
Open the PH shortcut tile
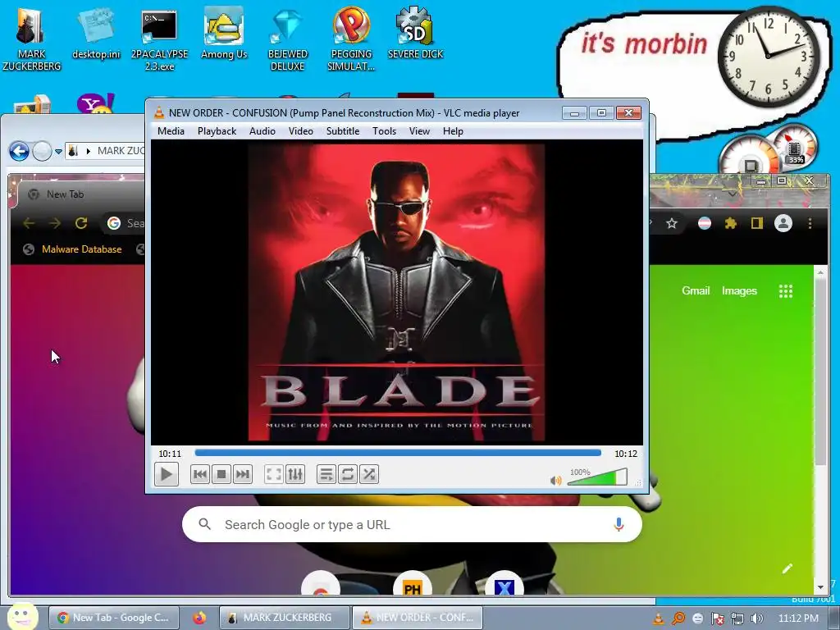click(412, 585)
